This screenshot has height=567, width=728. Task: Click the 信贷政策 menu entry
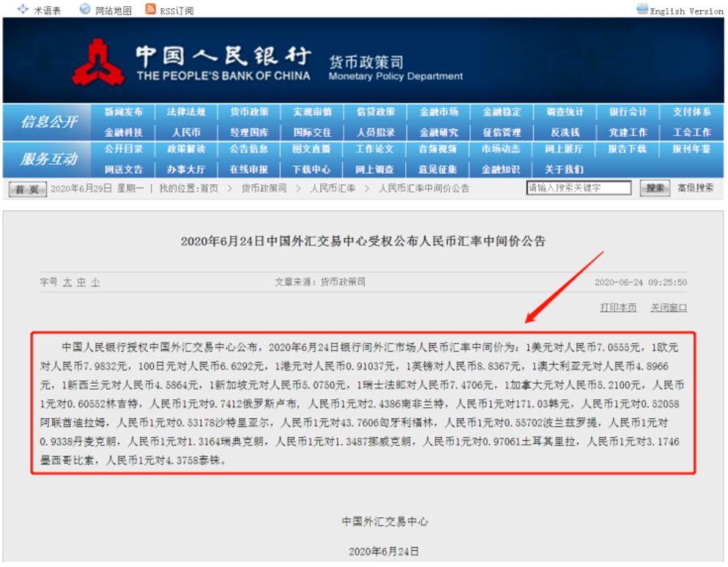click(376, 112)
